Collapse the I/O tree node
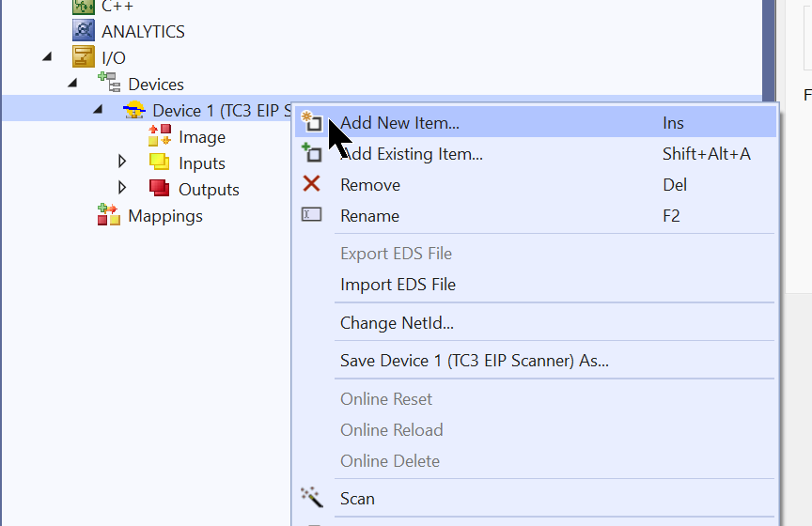This screenshot has height=526, width=812. pos(47,56)
